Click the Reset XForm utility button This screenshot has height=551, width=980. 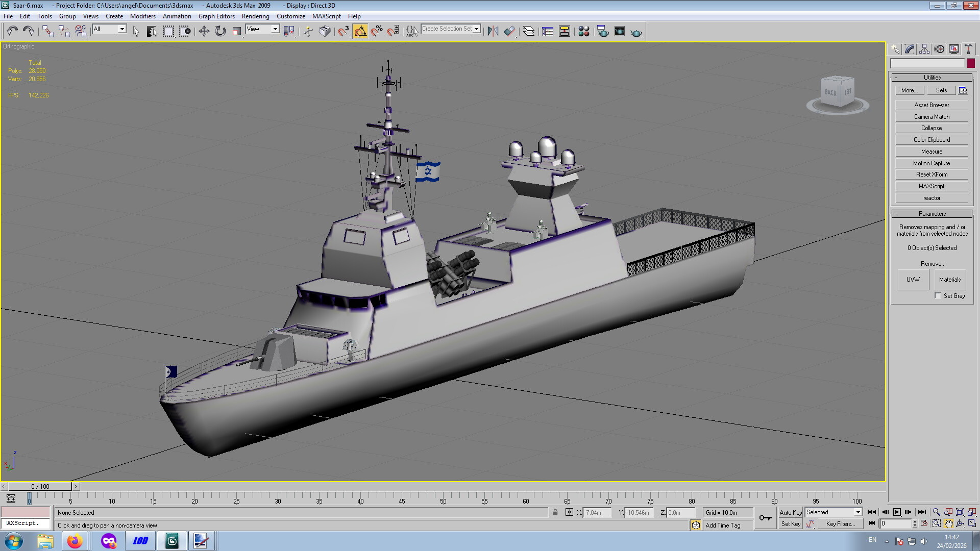point(931,174)
